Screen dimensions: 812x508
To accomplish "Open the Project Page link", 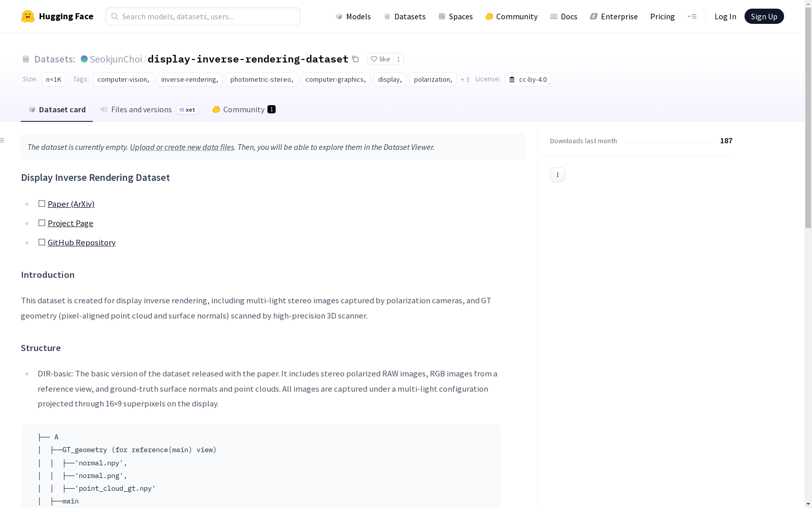I will coord(71,223).
